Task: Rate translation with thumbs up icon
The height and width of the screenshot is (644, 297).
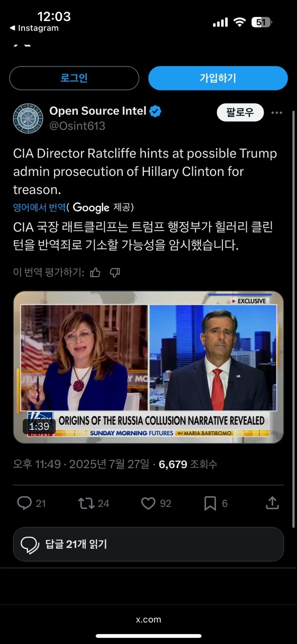Action: pyautogui.click(x=95, y=272)
